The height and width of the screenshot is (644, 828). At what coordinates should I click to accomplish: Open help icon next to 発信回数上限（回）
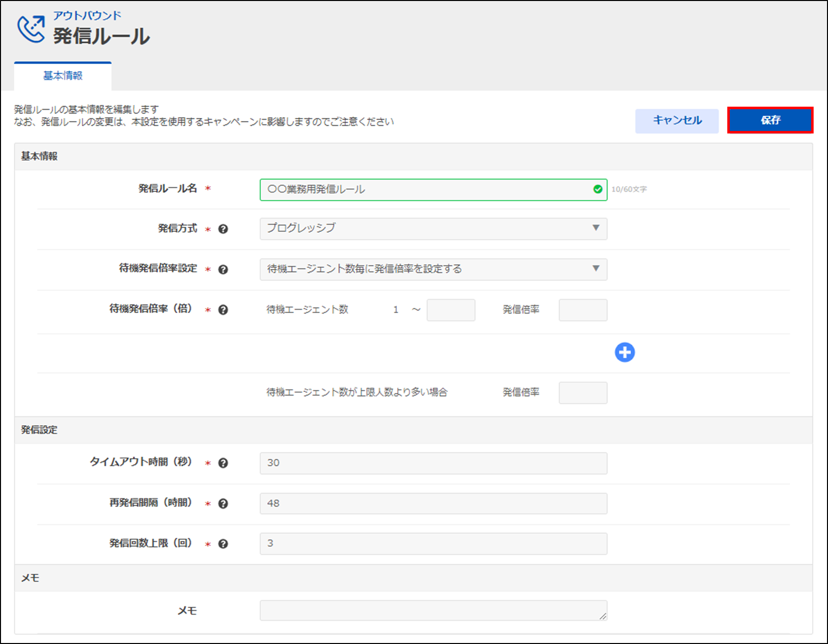point(223,544)
